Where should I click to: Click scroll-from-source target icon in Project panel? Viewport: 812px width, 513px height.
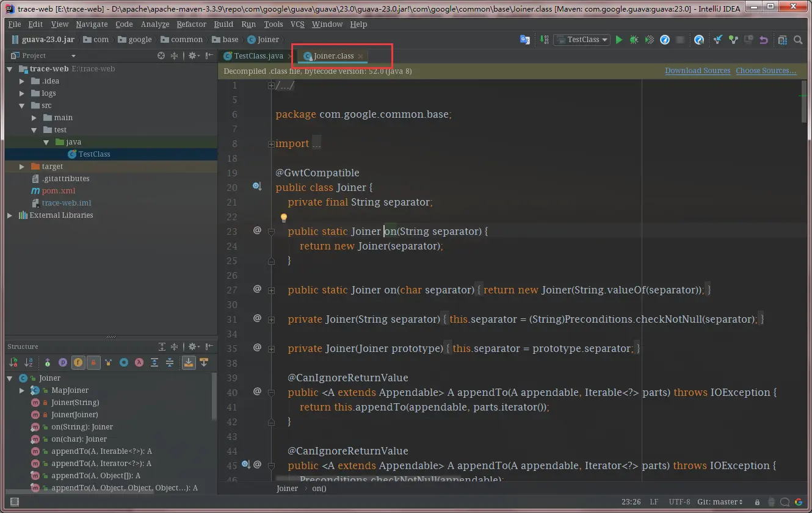click(161, 56)
